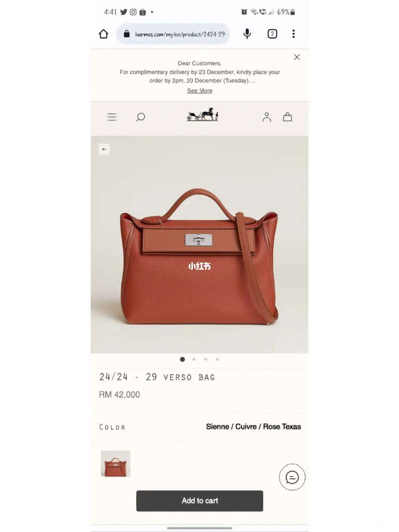This screenshot has height=532, width=399.
Task: Tap the browser home icon
Action: (x=103, y=34)
